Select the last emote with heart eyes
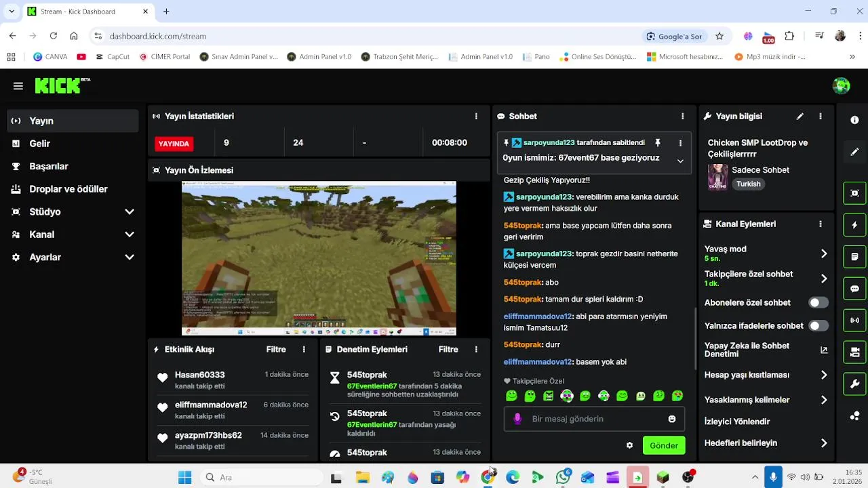This screenshot has height=488, width=868. coord(677,396)
